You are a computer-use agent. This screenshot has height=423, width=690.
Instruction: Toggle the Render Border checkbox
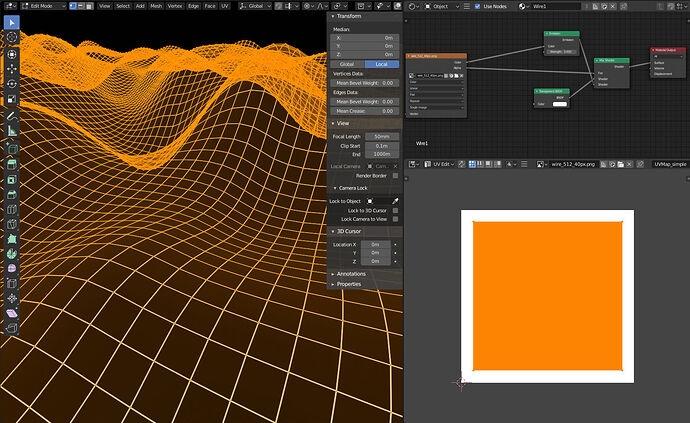click(x=395, y=176)
